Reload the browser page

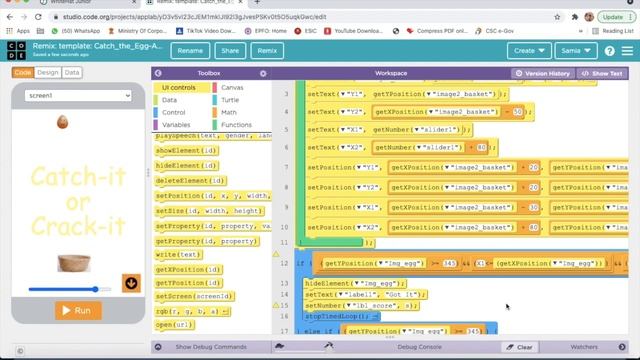click(x=38, y=17)
